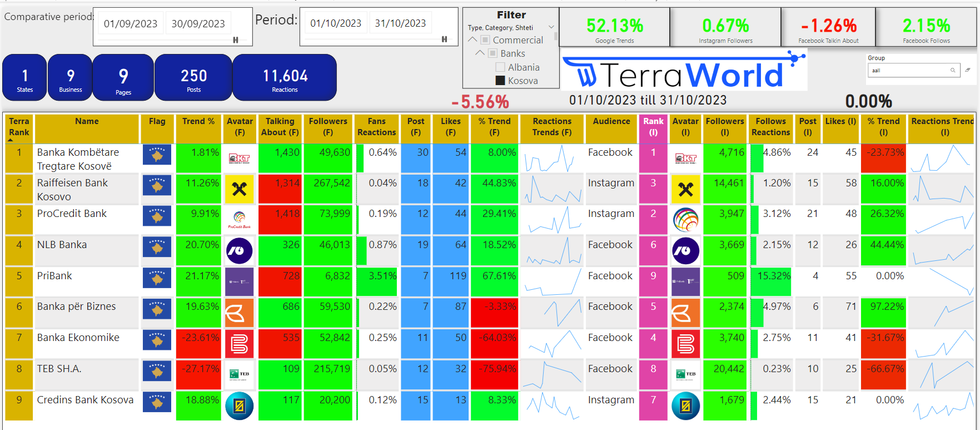Click the Kosovo flag in the PriBank row
Image resolution: width=980 pixels, height=430 pixels.
(157, 279)
